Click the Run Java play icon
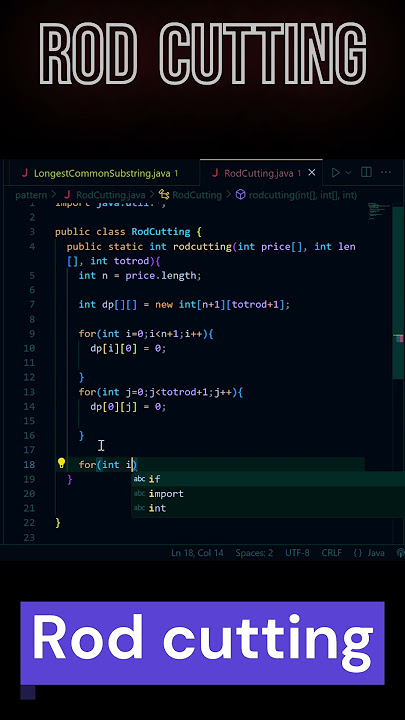The image size is (405, 720). [336, 173]
